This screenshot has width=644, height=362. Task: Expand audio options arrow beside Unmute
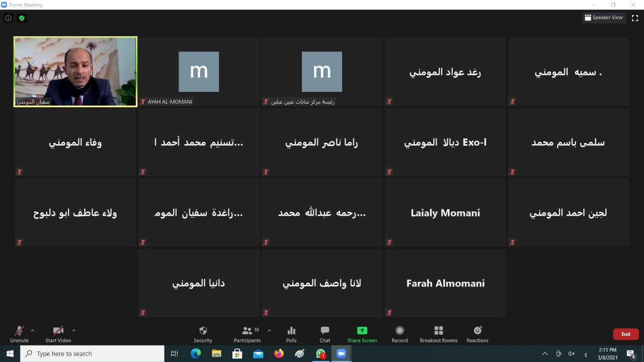point(33,330)
